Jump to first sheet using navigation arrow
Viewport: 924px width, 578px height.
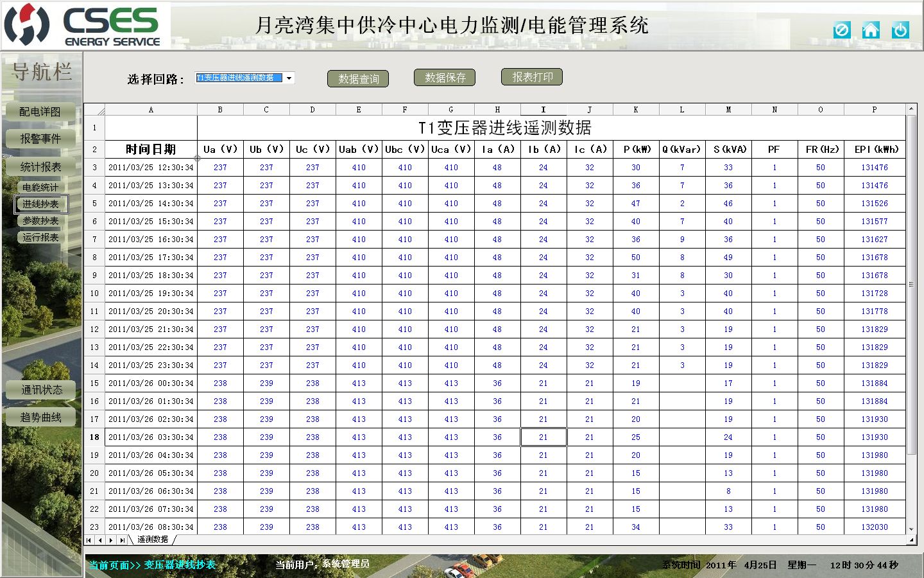[89, 540]
